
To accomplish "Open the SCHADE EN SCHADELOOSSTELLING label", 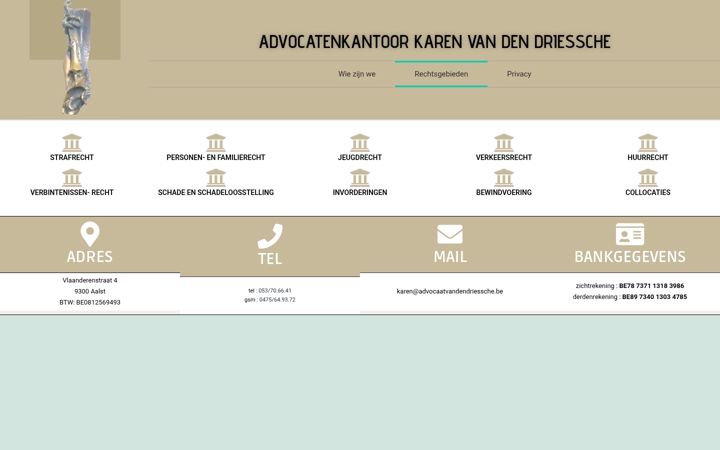I will pos(216,192).
